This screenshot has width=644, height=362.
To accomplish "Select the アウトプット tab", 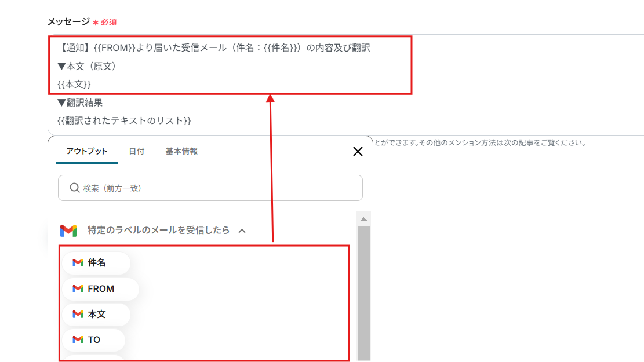I will pos(86,151).
